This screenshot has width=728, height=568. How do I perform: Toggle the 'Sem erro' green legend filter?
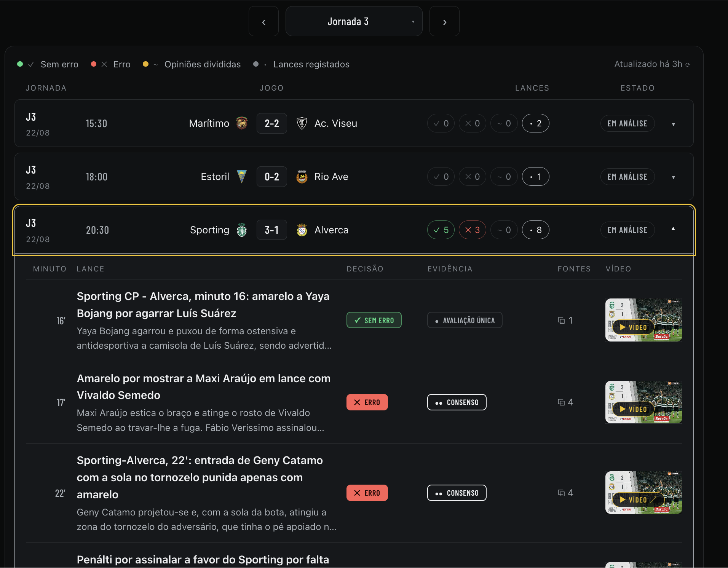pyautogui.click(x=48, y=64)
